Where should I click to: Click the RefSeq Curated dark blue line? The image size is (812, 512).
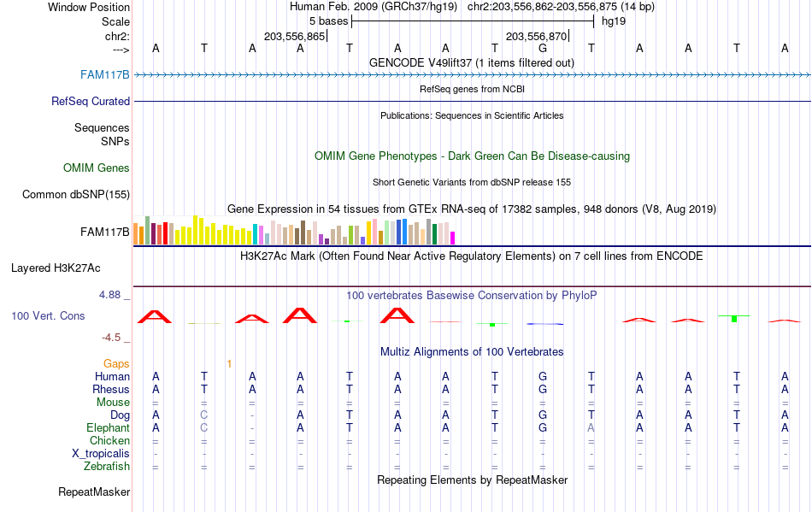(472, 102)
